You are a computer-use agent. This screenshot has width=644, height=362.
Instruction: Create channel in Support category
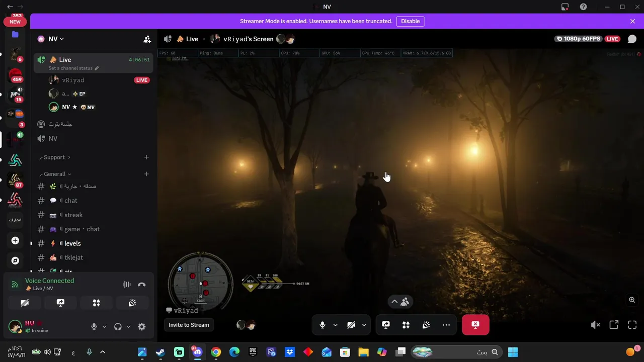click(146, 157)
